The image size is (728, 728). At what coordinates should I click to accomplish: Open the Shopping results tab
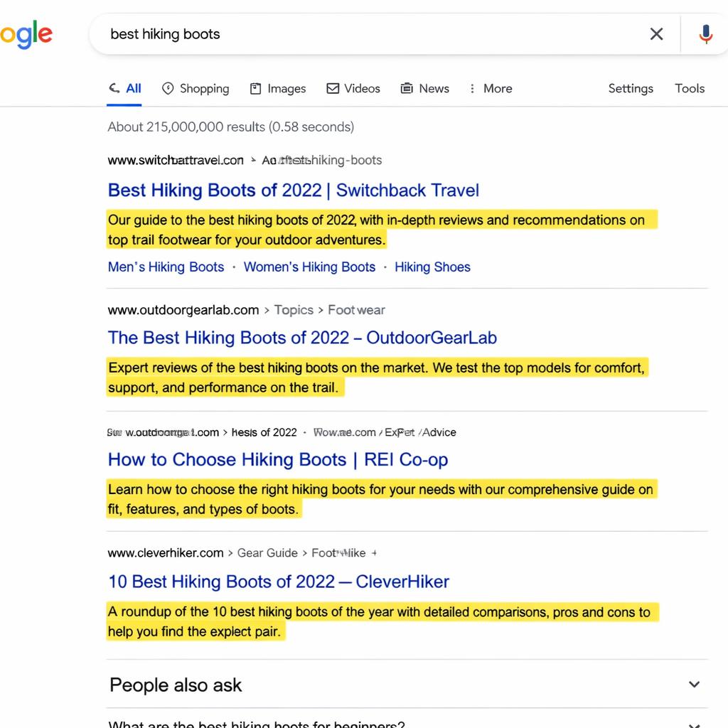click(196, 89)
